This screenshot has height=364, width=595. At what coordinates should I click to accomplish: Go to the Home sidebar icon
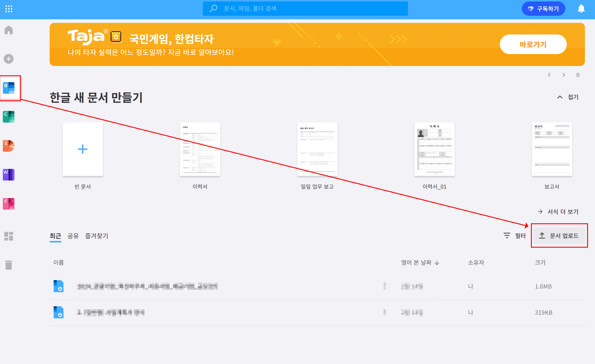tap(9, 30)
